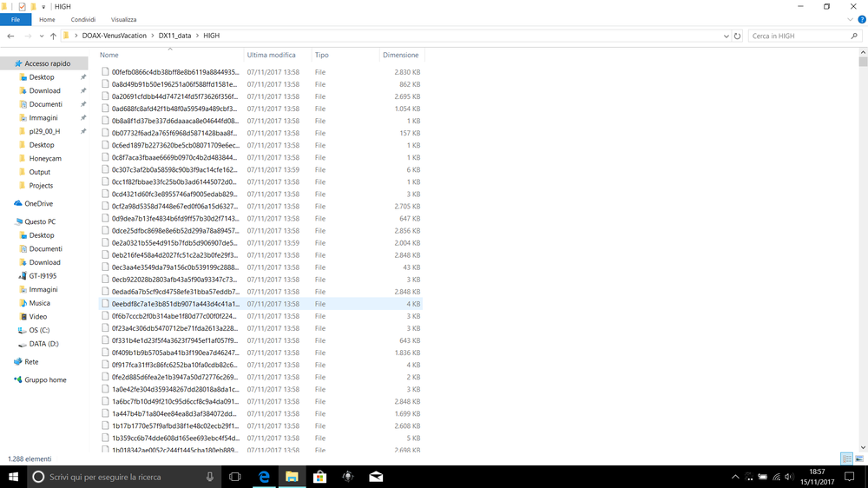868x488 pixels.
Task: Sort files by Ultima modifica column
Action: (x=278, y=55)
